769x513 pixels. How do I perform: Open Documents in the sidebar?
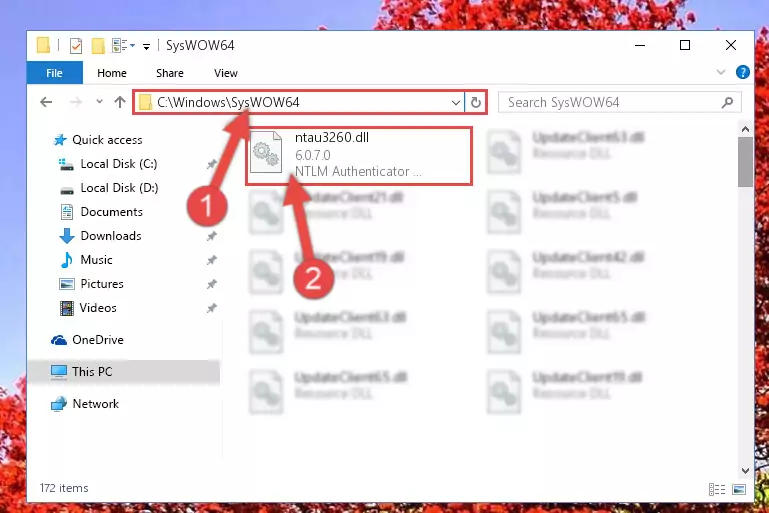pos(111,212)
